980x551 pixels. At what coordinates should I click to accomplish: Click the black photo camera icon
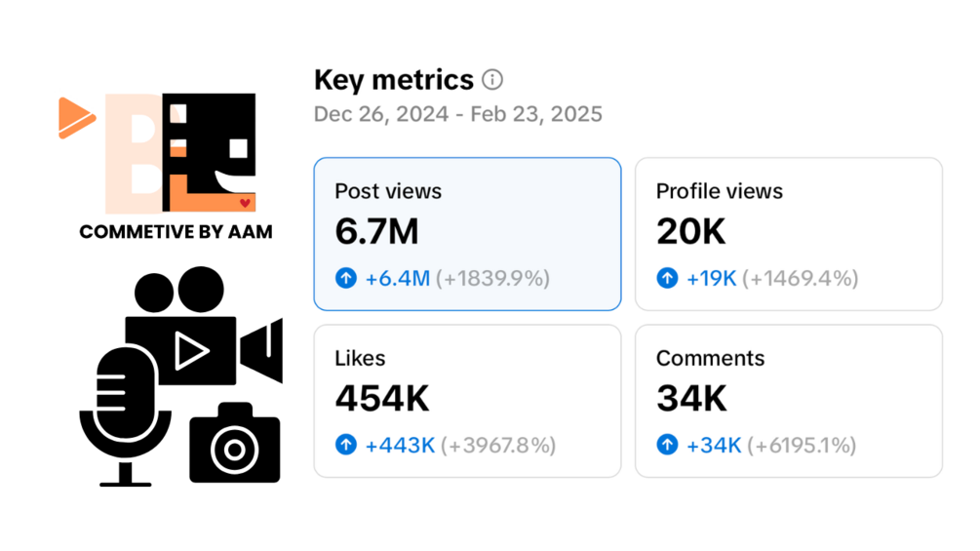tap(234, 444)
